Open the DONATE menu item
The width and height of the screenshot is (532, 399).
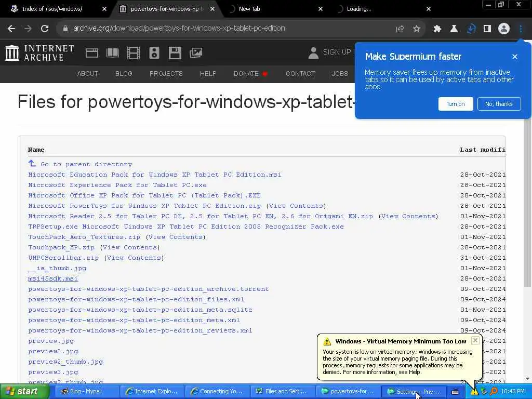click(250, 74)
